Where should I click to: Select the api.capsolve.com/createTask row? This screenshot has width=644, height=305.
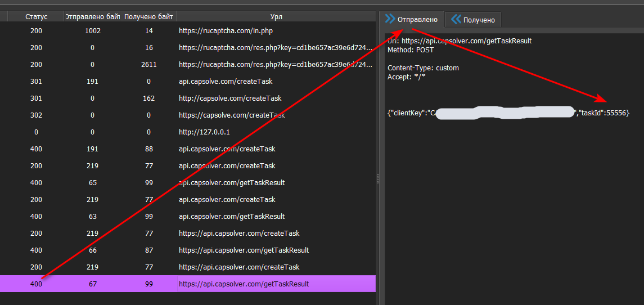click(x=226, y=82)
